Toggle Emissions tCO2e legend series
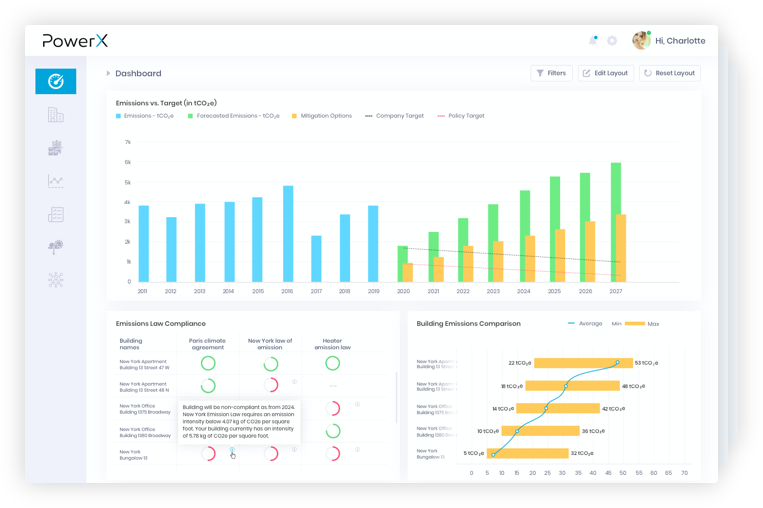763x508 pixels. 145,116
